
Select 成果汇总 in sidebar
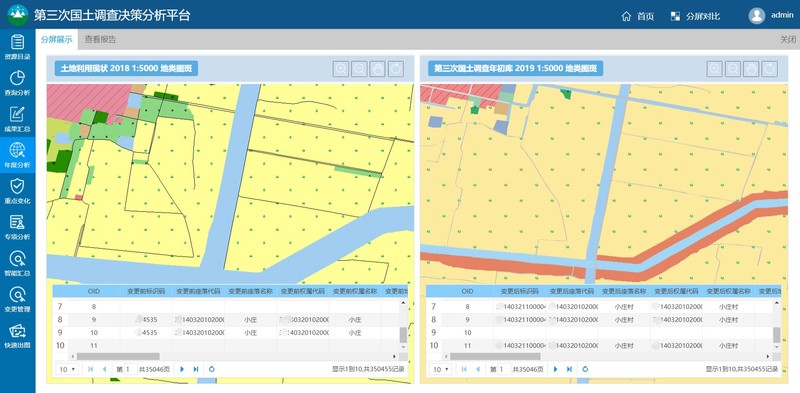pos(17,119)
